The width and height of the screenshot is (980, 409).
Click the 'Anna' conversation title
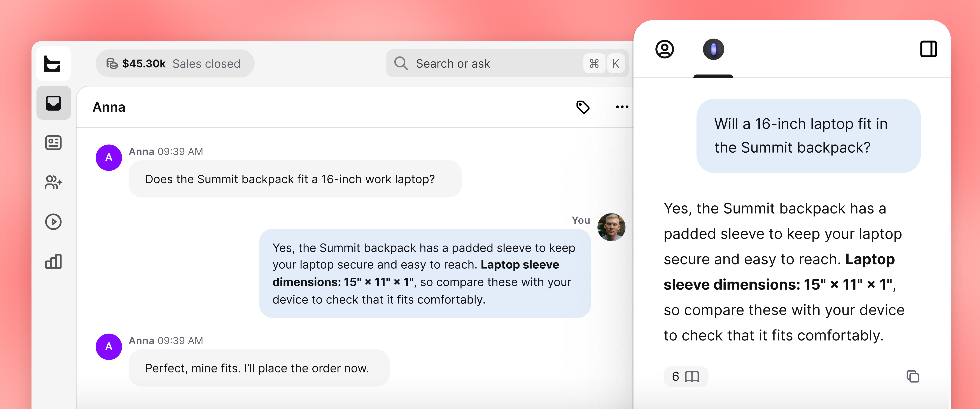tap(109, 107)
